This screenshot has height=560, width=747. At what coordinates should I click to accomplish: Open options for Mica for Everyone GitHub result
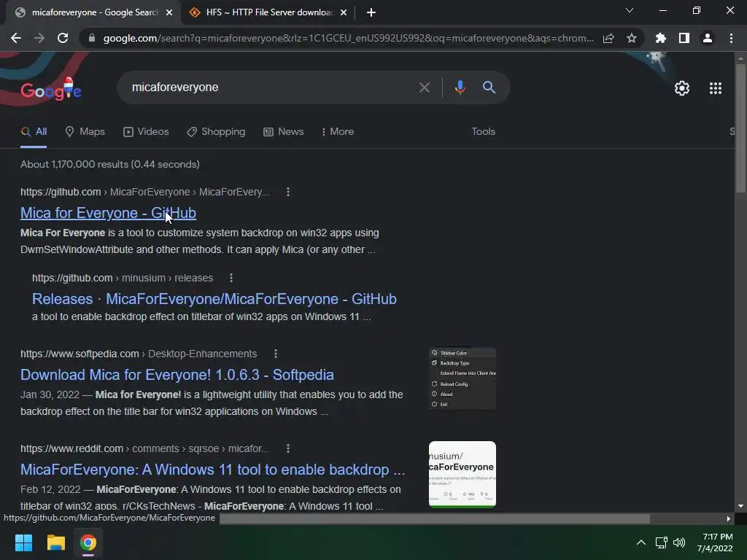pos(287,192)
